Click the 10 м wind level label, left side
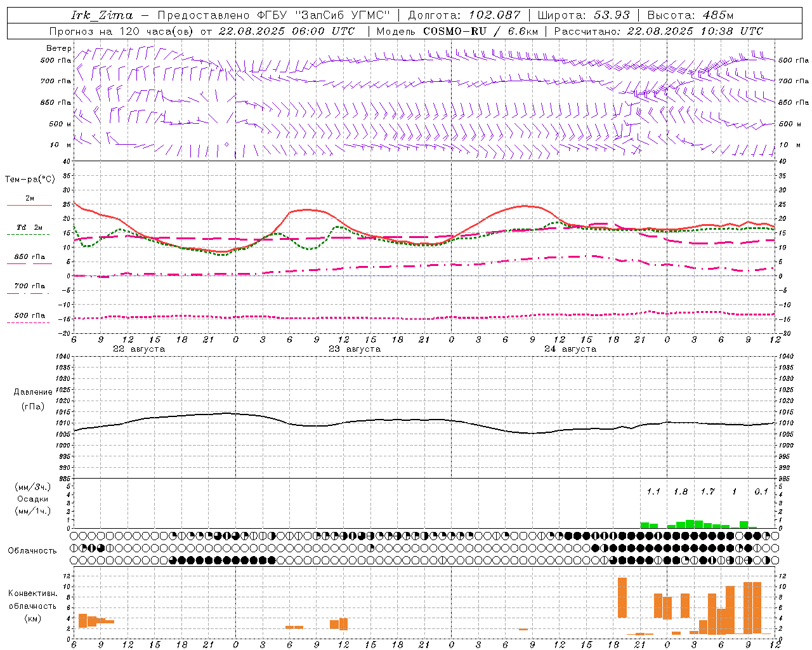 coord(60,145)
